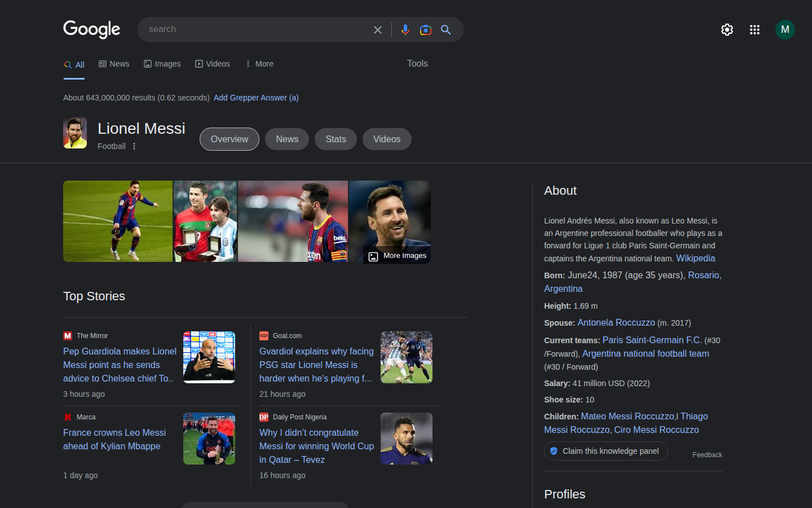Open image search with the camera icon
The height and width of the screenshot is (508, 812).
(x=426, y=30)
